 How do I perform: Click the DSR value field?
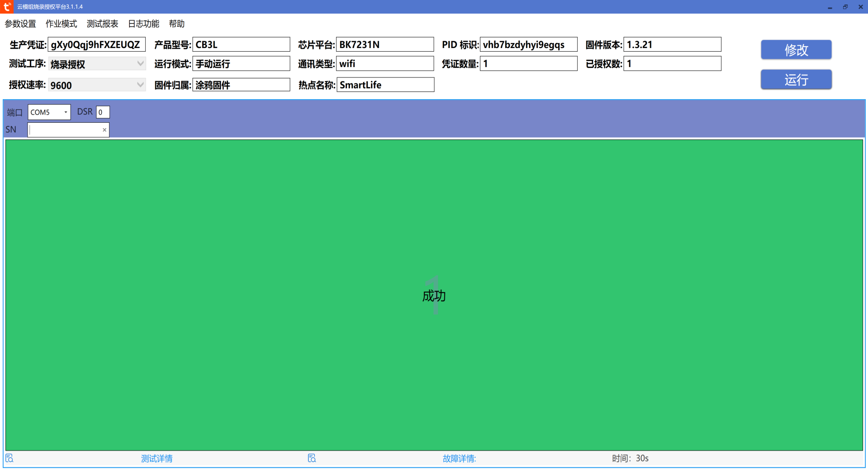pyautogui.click(x=103, y=112)
